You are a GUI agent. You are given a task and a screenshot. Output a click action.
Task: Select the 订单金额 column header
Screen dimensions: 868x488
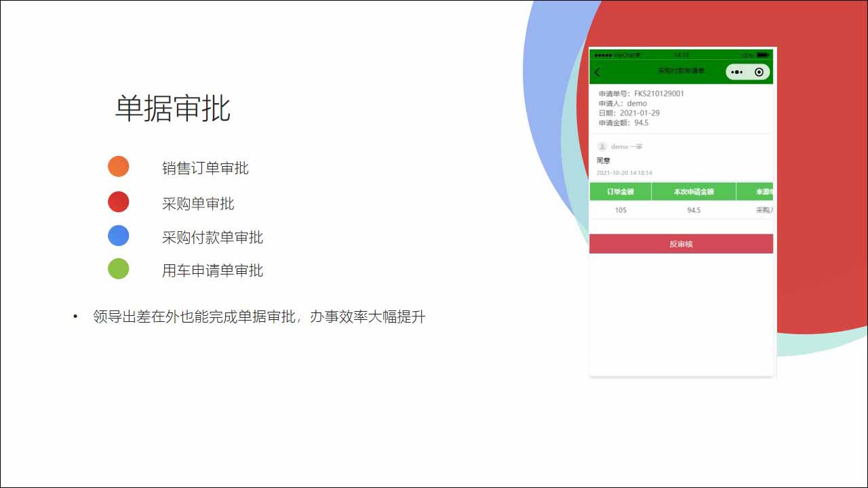pos(620,192)
